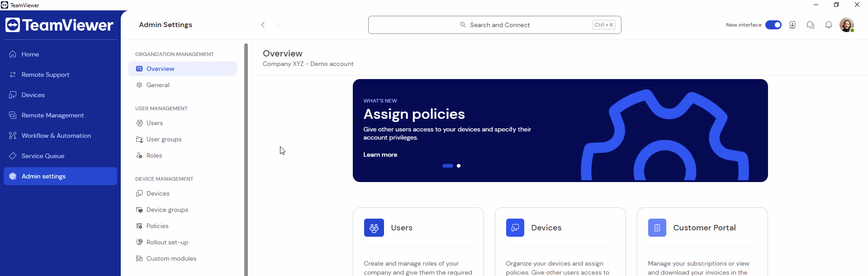868x276 pixels.
Task: Click the Service Queue ticket icon
Action: (13, 156)
